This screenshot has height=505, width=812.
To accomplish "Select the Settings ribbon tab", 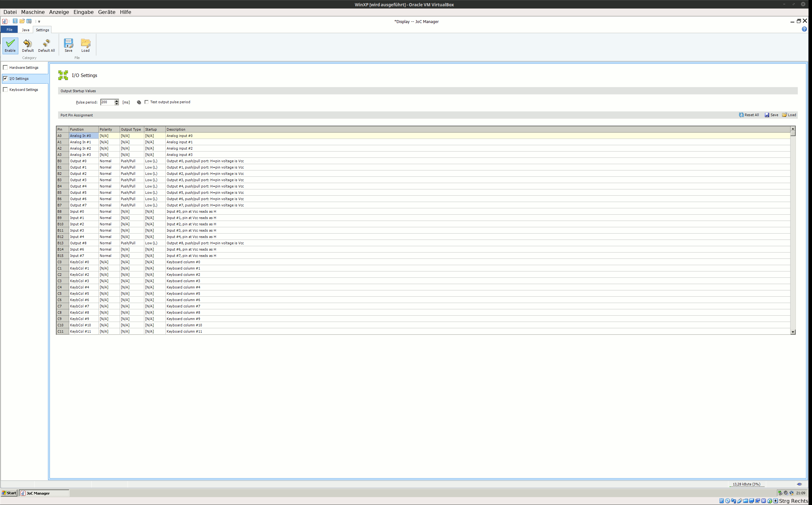I will [x=42, y=30].
